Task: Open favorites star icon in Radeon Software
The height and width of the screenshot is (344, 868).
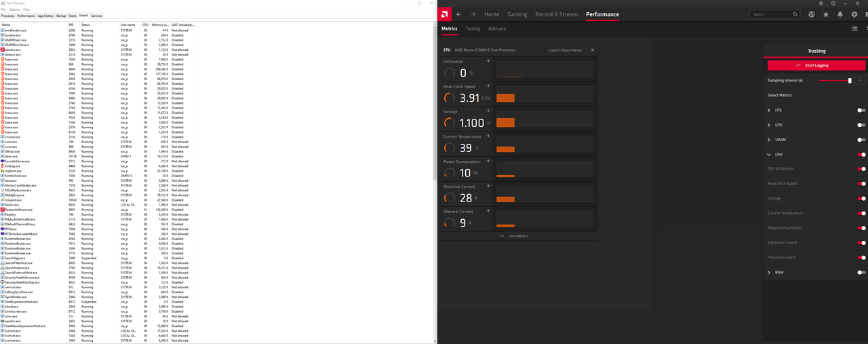Action: pyautogui.click(x=826, y=14)
